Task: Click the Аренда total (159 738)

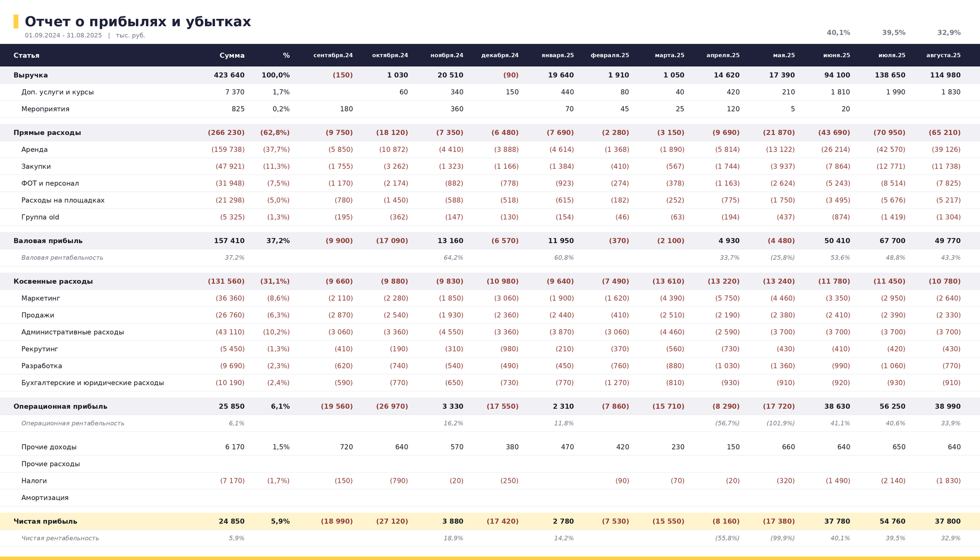Action: click(x=228, y=150)
